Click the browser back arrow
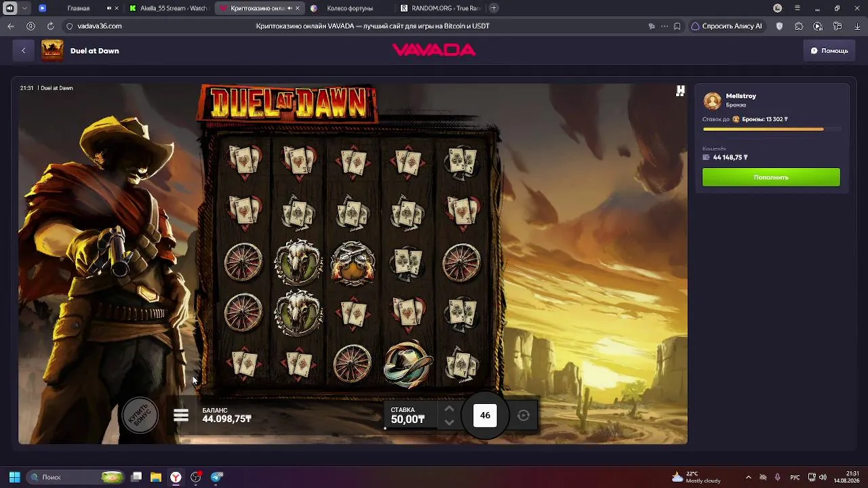 11,26
